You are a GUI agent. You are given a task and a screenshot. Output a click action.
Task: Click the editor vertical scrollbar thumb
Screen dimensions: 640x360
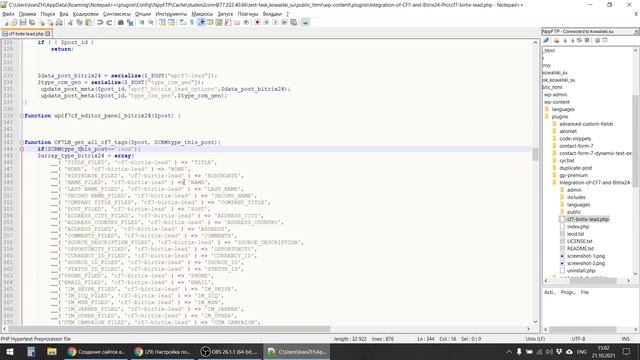coord(535,154)
